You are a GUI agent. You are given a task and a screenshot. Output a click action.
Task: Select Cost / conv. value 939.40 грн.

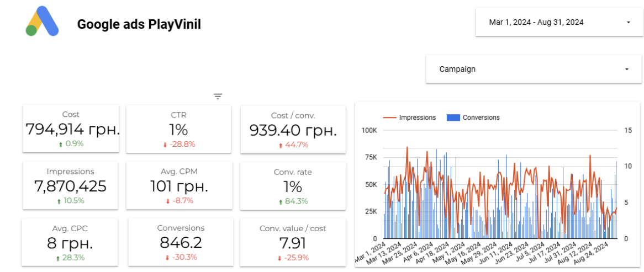point(293,130)
